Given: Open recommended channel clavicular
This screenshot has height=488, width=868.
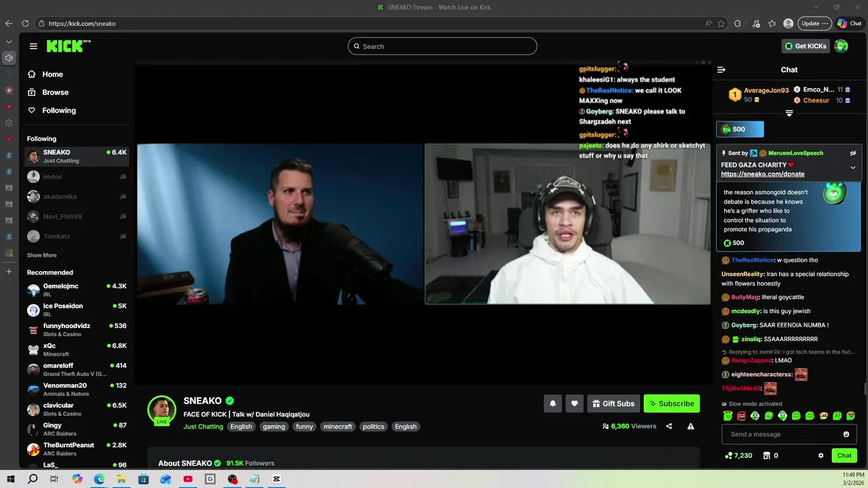Looking at the screenshot, I should pyautogui.click(x=77, y=409).
